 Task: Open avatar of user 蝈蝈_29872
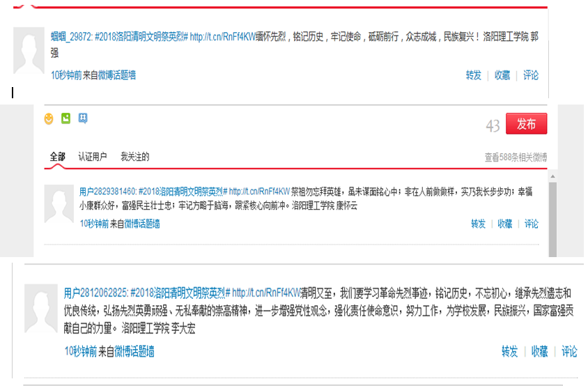(29, 52)
